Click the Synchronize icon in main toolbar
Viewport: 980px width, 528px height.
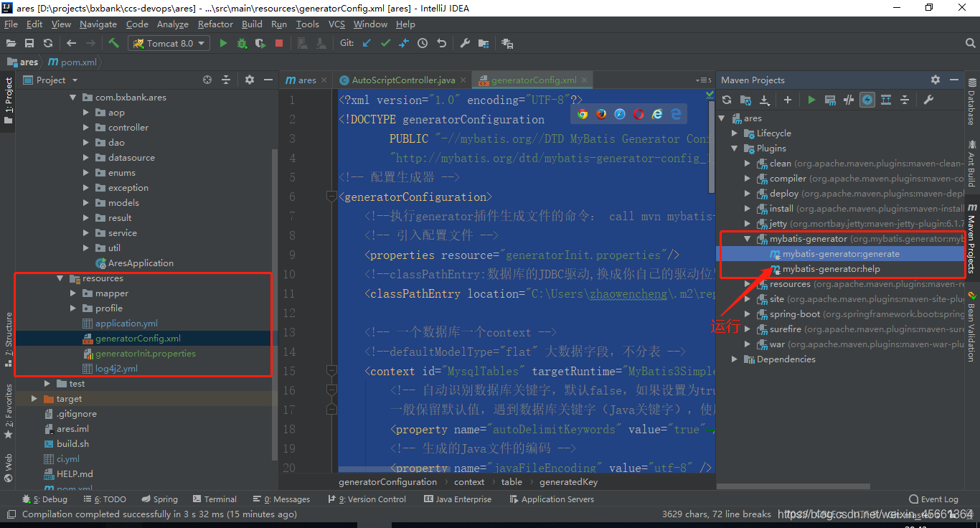(48, 43)
